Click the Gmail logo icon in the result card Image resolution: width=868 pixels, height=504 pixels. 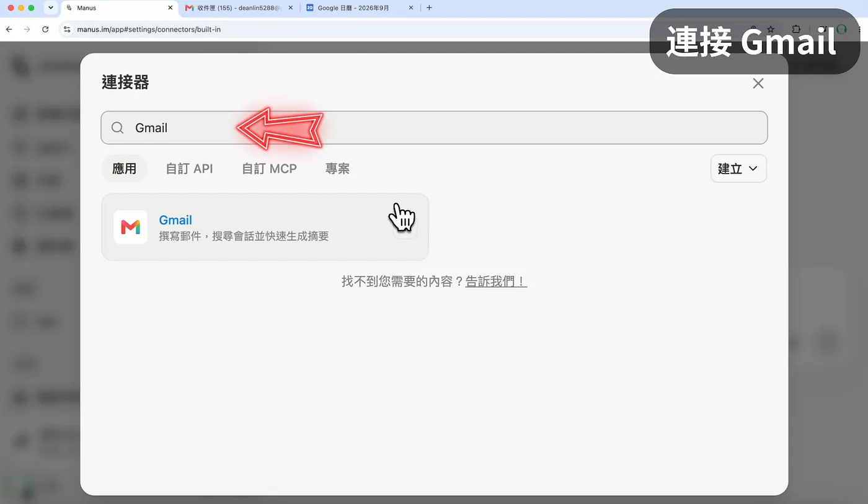130,227
